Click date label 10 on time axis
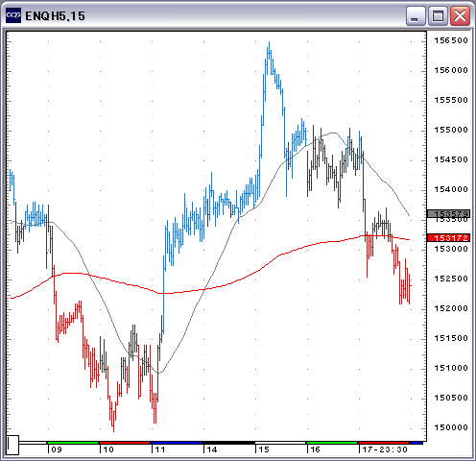 108,449
